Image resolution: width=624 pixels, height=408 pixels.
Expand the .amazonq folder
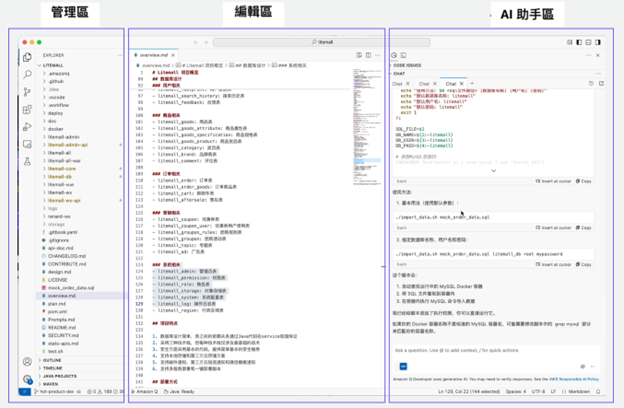(56, 74)
